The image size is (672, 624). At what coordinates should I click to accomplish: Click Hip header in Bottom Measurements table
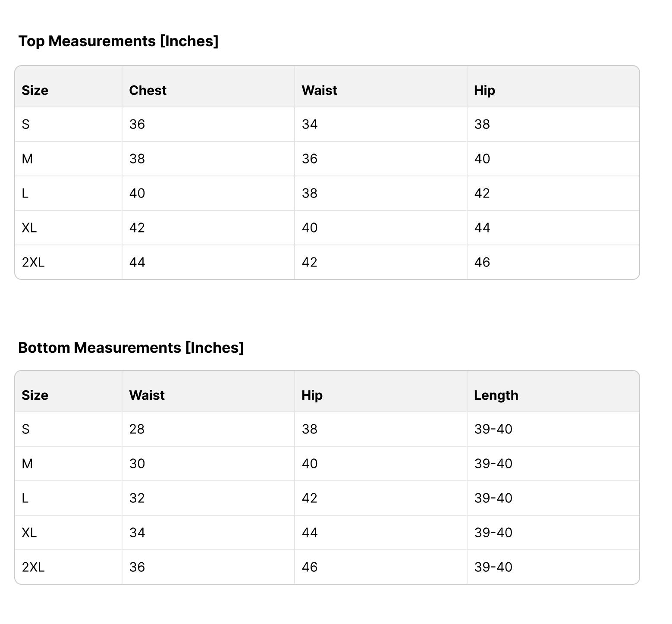(312, 395)
